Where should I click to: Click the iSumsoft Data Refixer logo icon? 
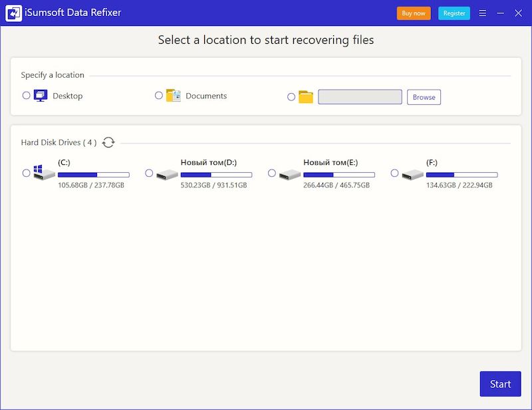point(14,13)
